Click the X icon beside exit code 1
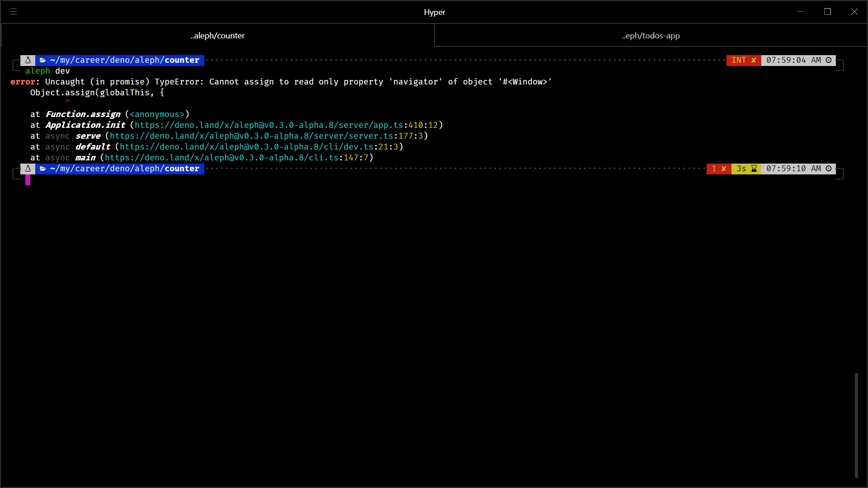 tap(724, 169)
